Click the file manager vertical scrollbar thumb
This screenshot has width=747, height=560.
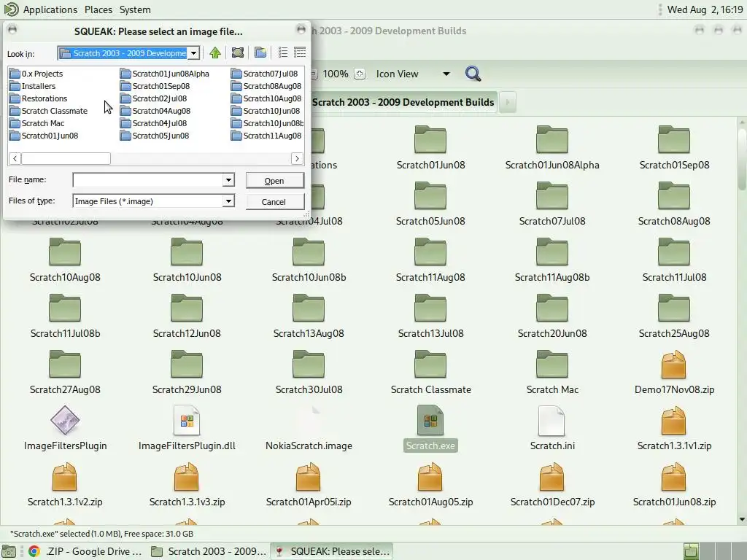(x=742, y=159)
